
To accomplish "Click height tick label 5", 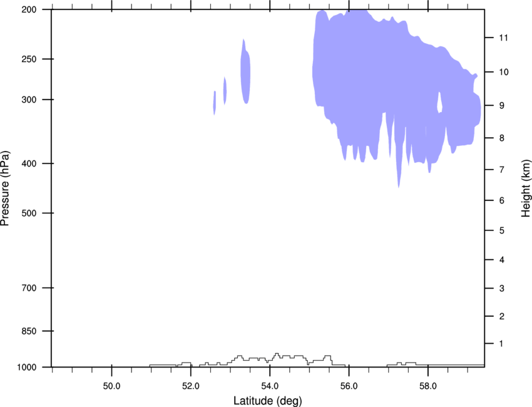I will point(501,231).
